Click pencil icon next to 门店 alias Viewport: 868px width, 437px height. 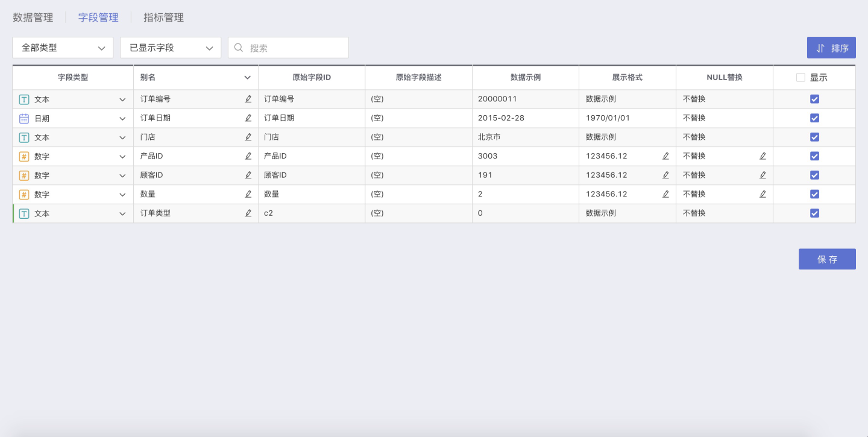pos(248,137)
